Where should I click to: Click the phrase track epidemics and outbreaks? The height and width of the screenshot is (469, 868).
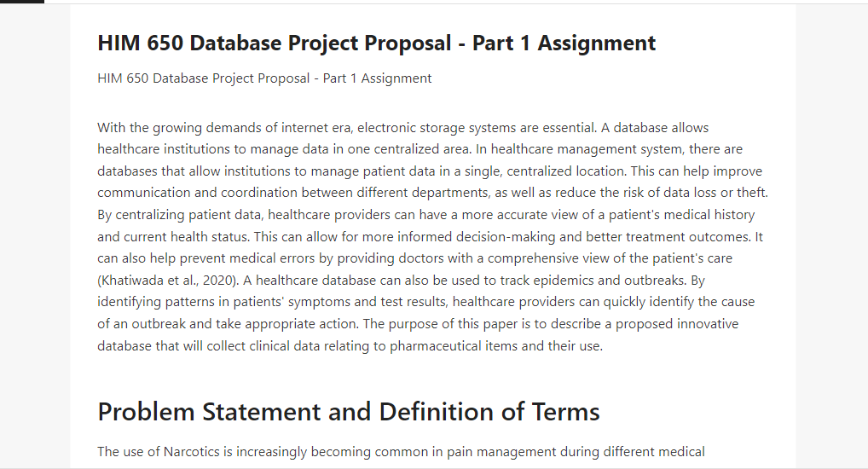593,281
